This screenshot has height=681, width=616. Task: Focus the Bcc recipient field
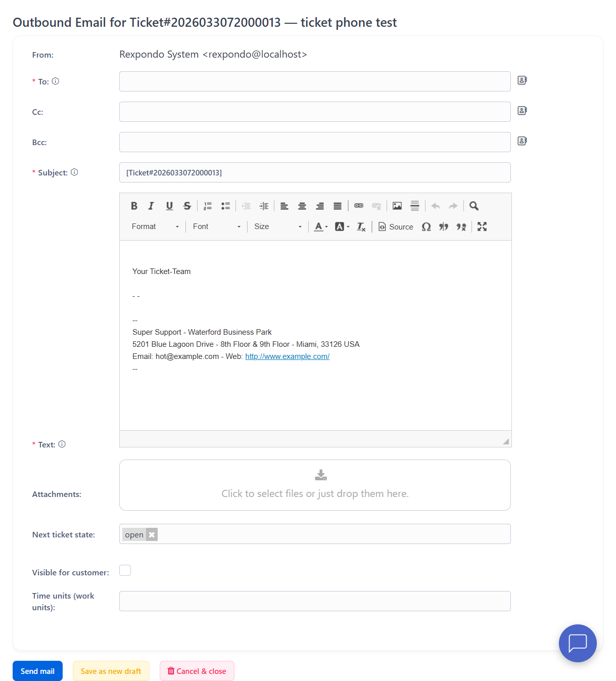[315, 142]
